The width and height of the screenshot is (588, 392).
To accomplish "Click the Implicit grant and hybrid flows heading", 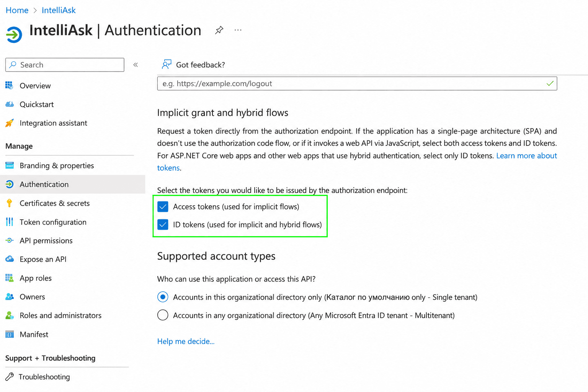I will click(x=223, y=113).
